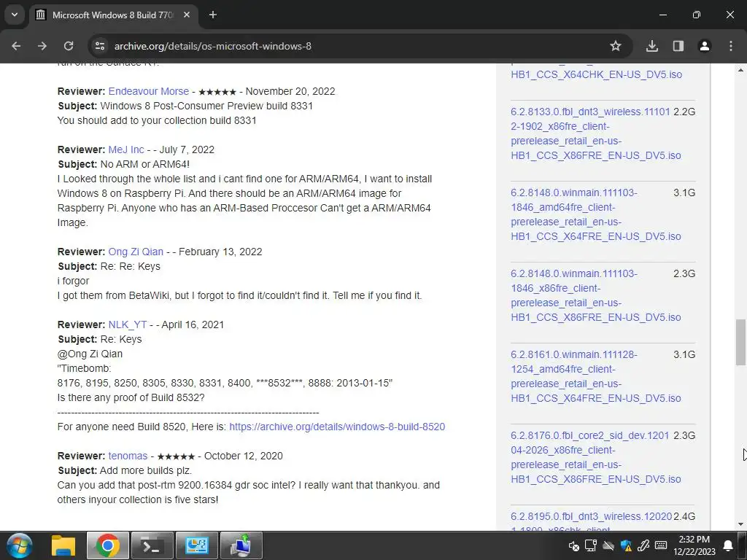The width and height of the screenshot is (747, 560).
Task: Open the Windows Start button
Action: [19, 545]
